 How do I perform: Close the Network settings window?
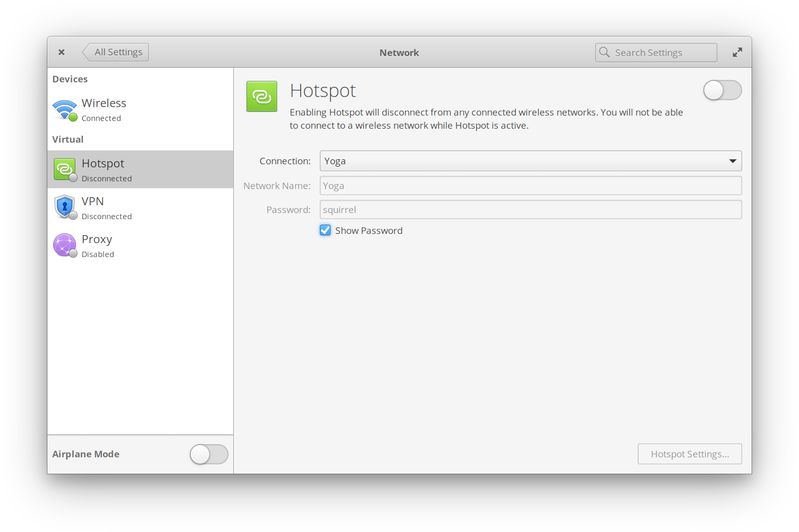(x=61, y=52)
